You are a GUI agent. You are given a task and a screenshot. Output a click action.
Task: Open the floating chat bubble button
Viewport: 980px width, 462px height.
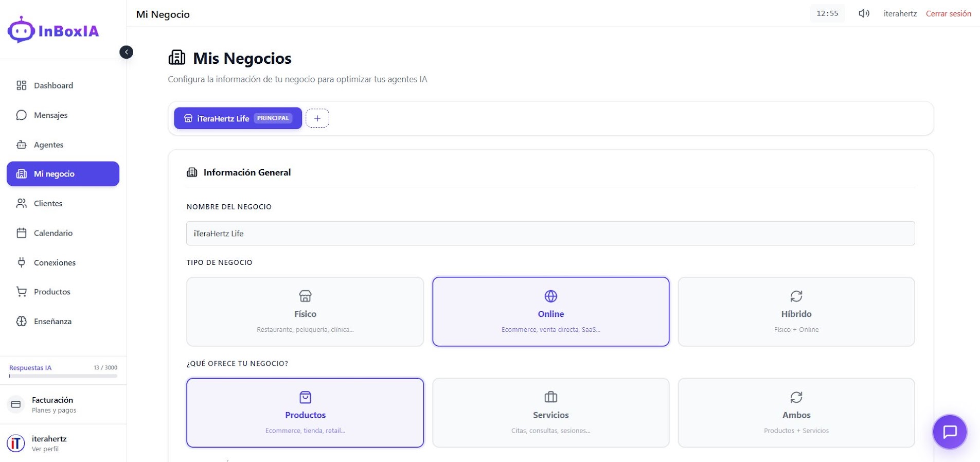tap(949, 432)
